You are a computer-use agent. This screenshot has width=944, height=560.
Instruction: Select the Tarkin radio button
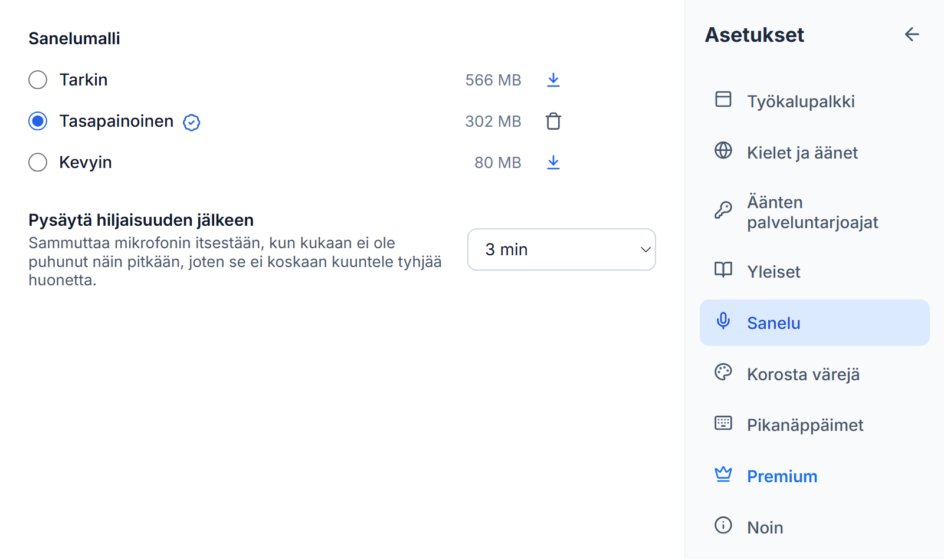[x=38, y=80]
